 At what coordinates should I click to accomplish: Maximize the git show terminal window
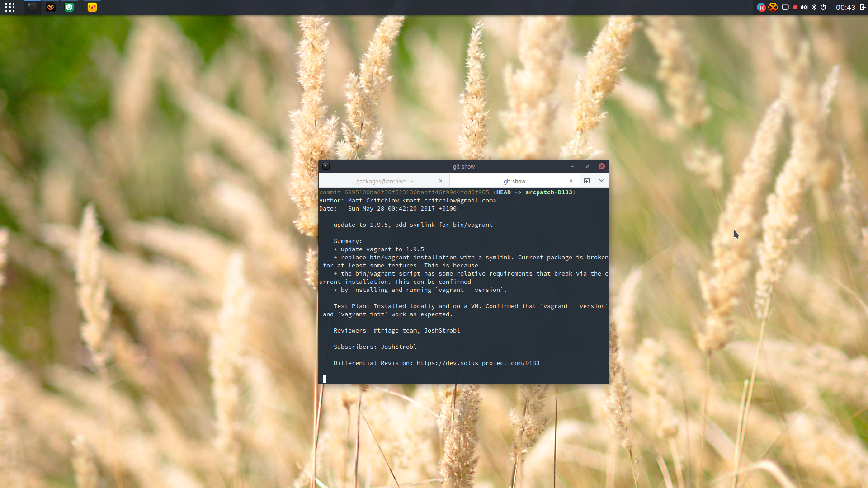587,166
